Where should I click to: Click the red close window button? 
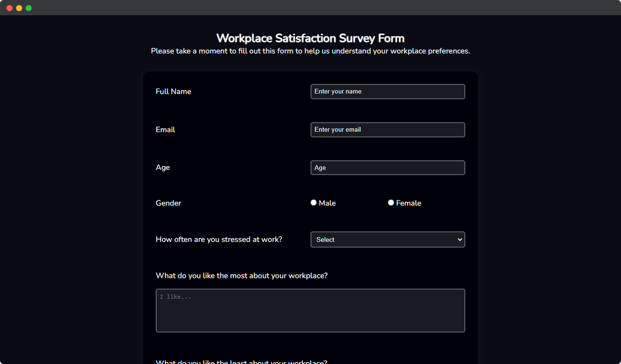[10, 8]
